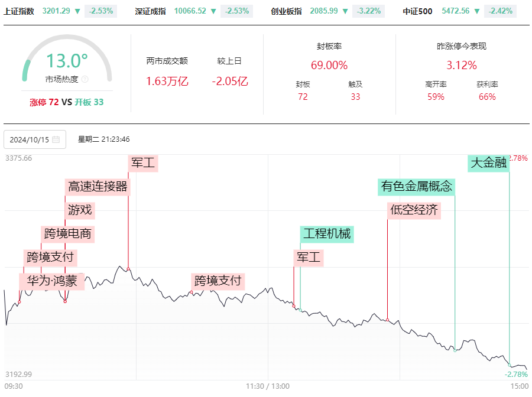Image resolution: width=532 pixels, height=397 pixels.
Task: Click the market heat help question icon
Action: coord(85,79)
